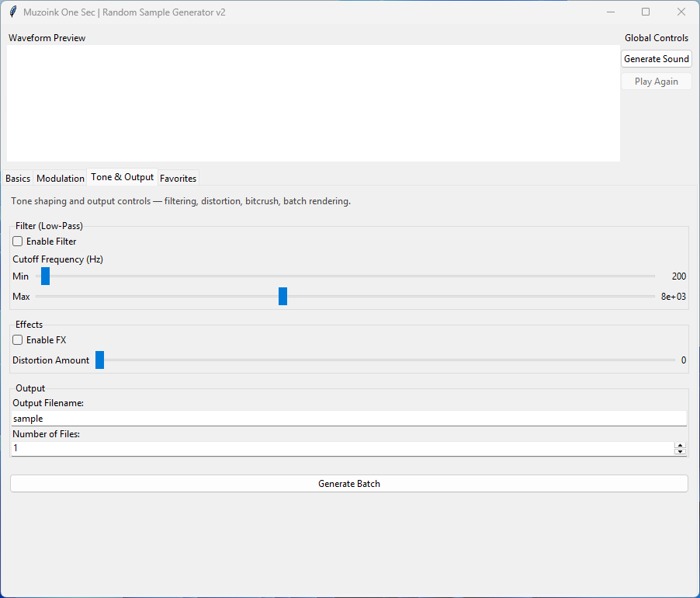Click the 'Number of Files:' label
The image size is (700, 598).
(x=46, y=434)
